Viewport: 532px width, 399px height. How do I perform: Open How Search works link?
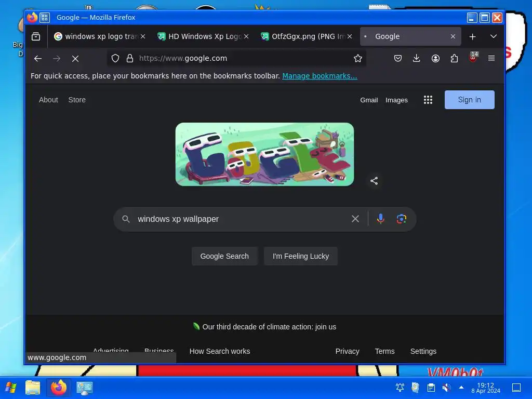click(220, 351)
